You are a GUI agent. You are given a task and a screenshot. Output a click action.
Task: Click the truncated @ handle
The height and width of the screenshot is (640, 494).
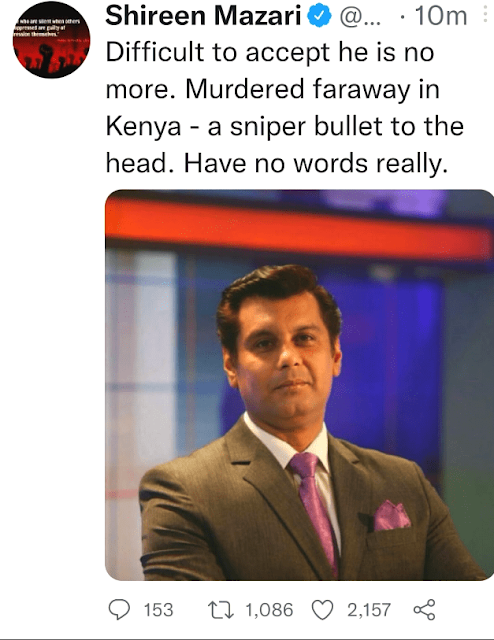point(360,17)
